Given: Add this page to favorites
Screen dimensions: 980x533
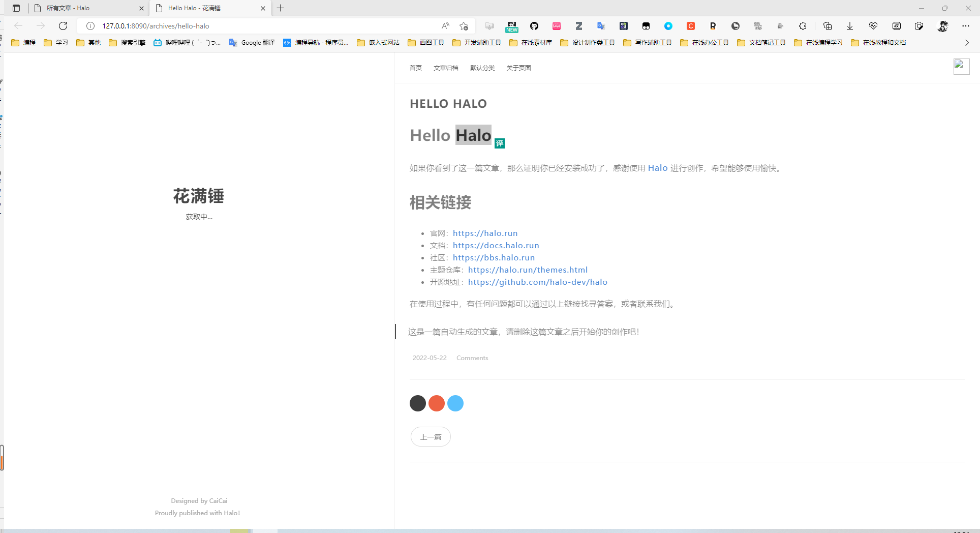Looking at the screenshot, I should [464, 26].
